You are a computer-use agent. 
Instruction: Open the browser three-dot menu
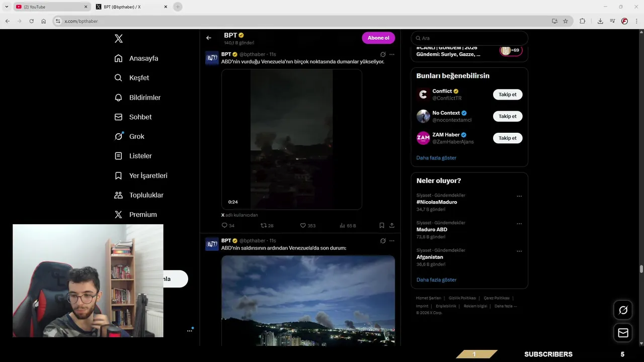point(636,21)
